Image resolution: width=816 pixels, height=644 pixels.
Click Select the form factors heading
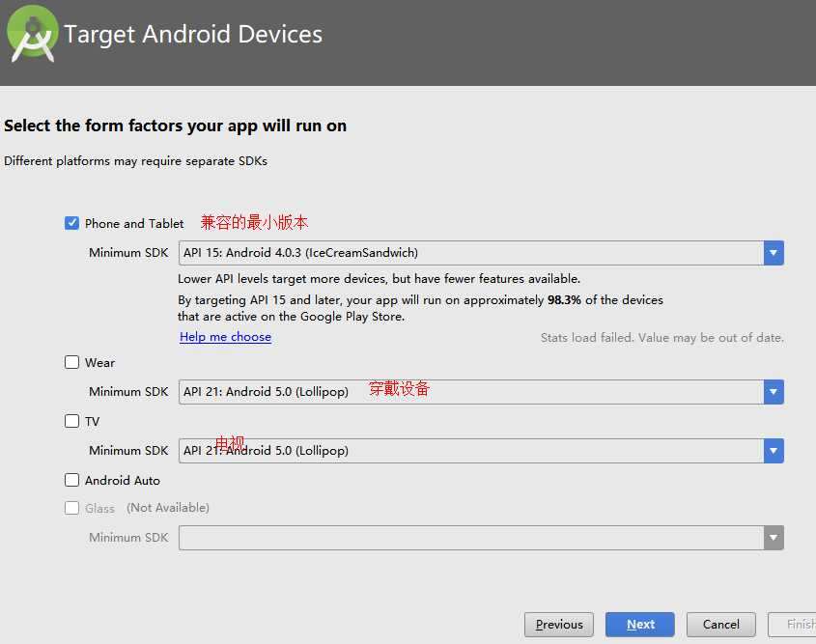pyautogui.click(x=176, y=126)
